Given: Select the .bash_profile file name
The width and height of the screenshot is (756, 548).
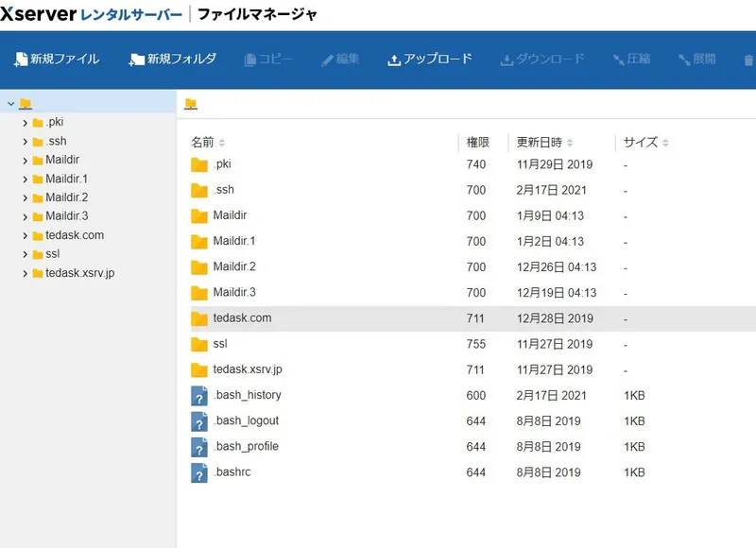Looking at the screenshot, I should (x=246, y=446).
